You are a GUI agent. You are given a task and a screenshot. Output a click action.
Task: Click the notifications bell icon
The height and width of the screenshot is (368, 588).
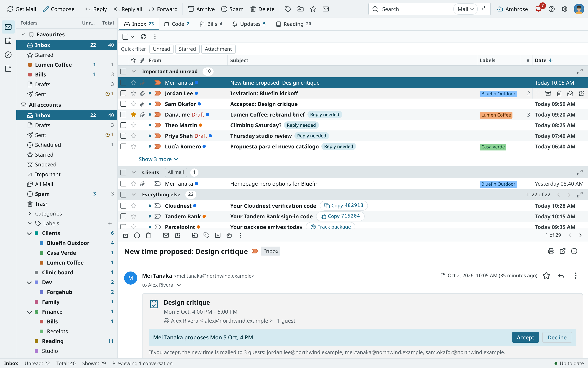tap(538, 9)
